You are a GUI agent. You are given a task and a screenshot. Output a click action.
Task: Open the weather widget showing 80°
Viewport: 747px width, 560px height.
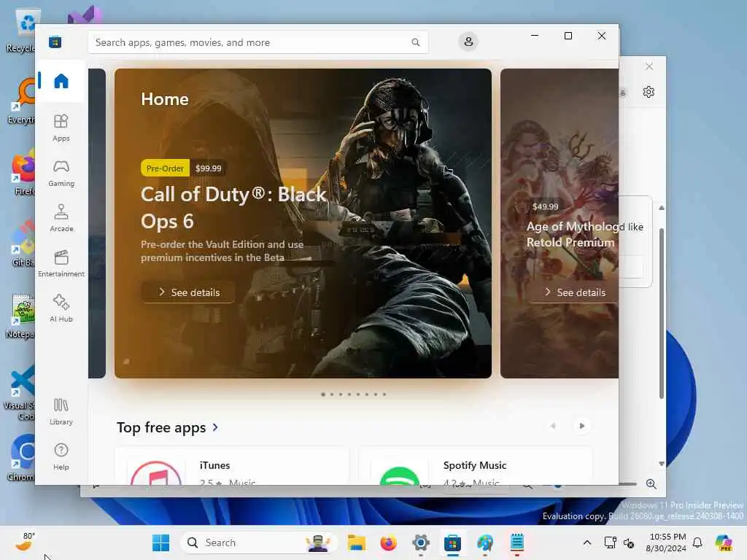click(x=26, y=542)
